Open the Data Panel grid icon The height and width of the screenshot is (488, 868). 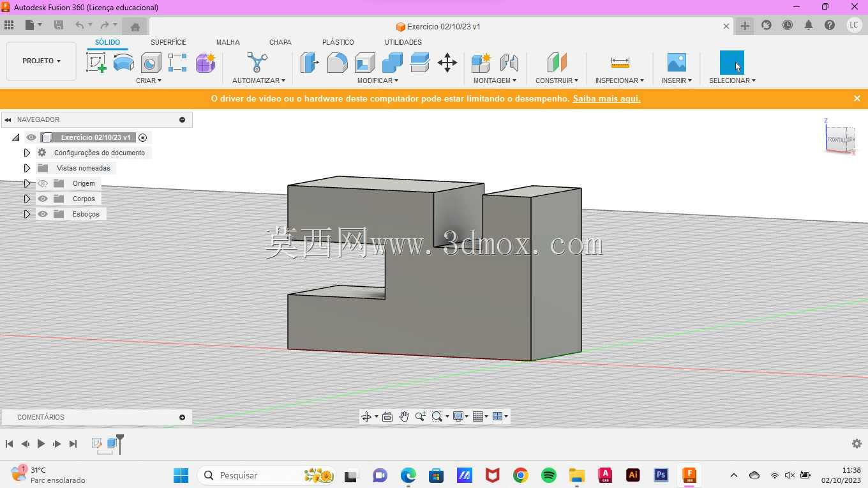pos(9,26)
